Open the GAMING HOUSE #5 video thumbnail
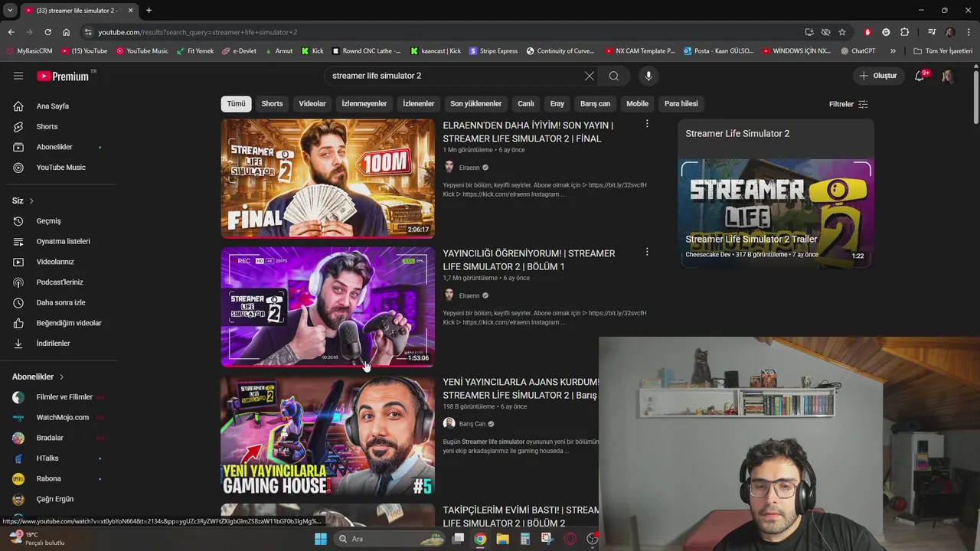 click(328, 435)
